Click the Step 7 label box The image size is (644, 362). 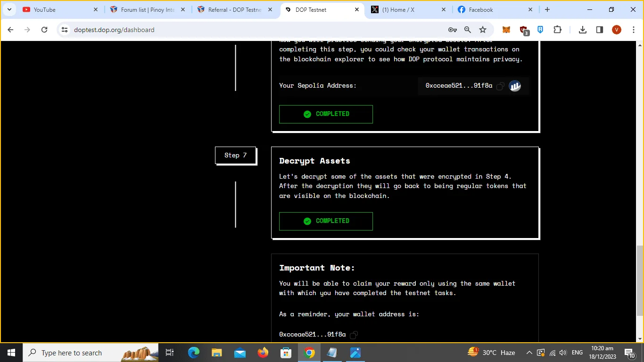coord(236,156)
